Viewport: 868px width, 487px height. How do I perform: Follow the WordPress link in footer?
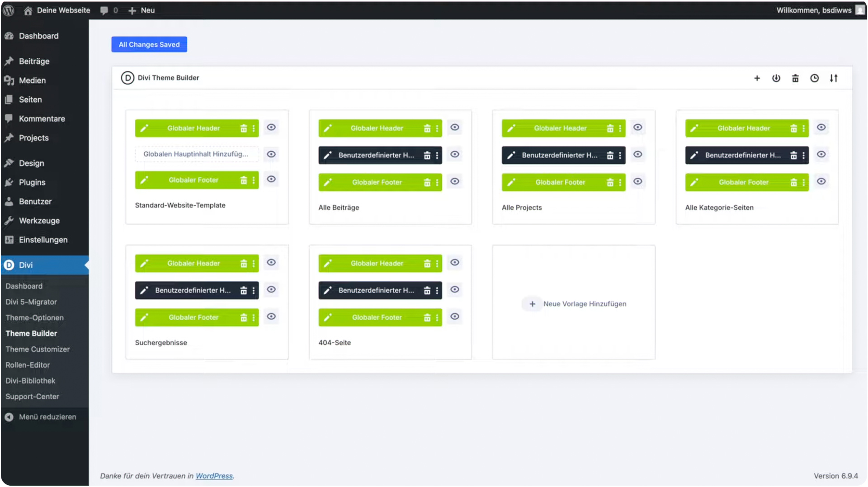pos(214,476)
